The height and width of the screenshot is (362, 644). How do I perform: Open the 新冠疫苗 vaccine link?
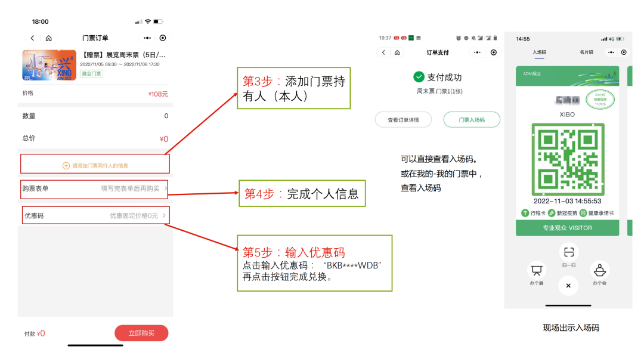pyautogui.click(x=563, y=214)
